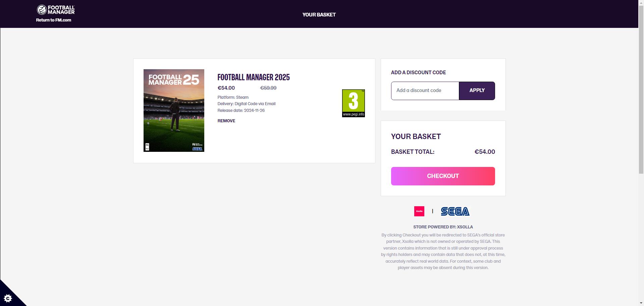
Task: Click the crossed-out €59.99 original price
Action: (268, 88)
